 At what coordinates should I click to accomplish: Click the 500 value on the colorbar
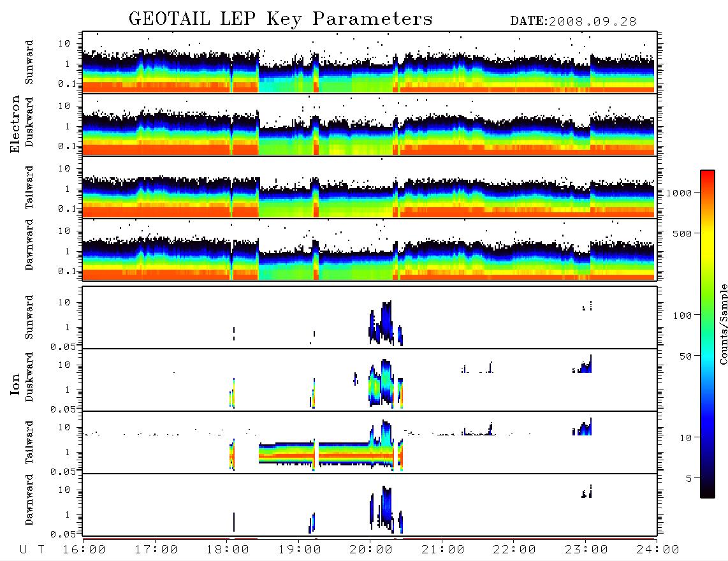click(x=683, y=234)
